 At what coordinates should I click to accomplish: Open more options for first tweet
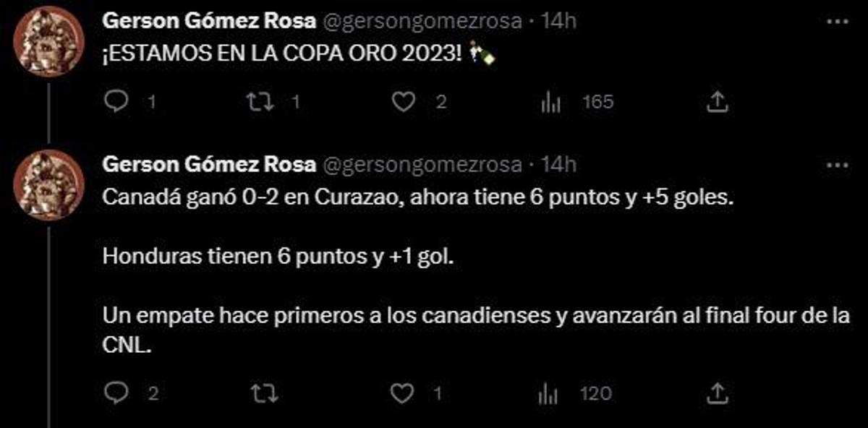point(837,22)
